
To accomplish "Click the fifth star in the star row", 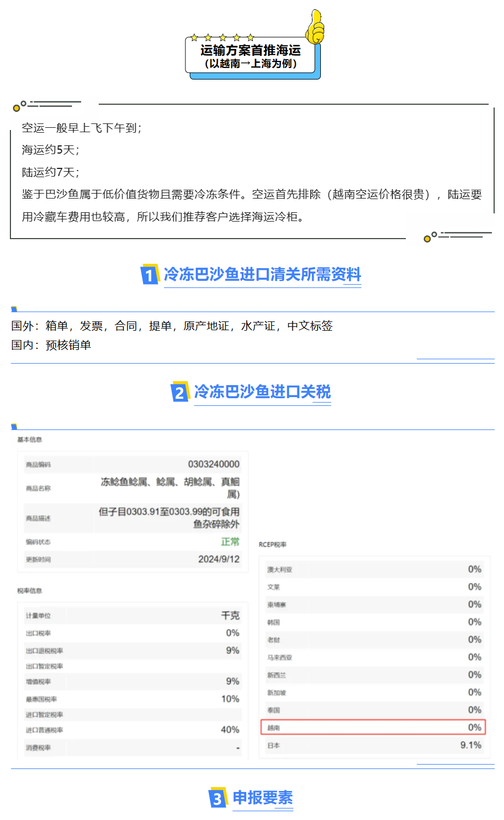I will pos(251,37).
